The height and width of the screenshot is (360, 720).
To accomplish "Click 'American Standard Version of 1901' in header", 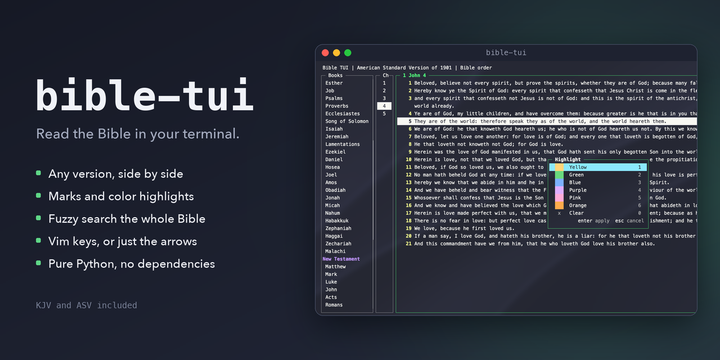I will pyautogui.click(x=404, y=68).
